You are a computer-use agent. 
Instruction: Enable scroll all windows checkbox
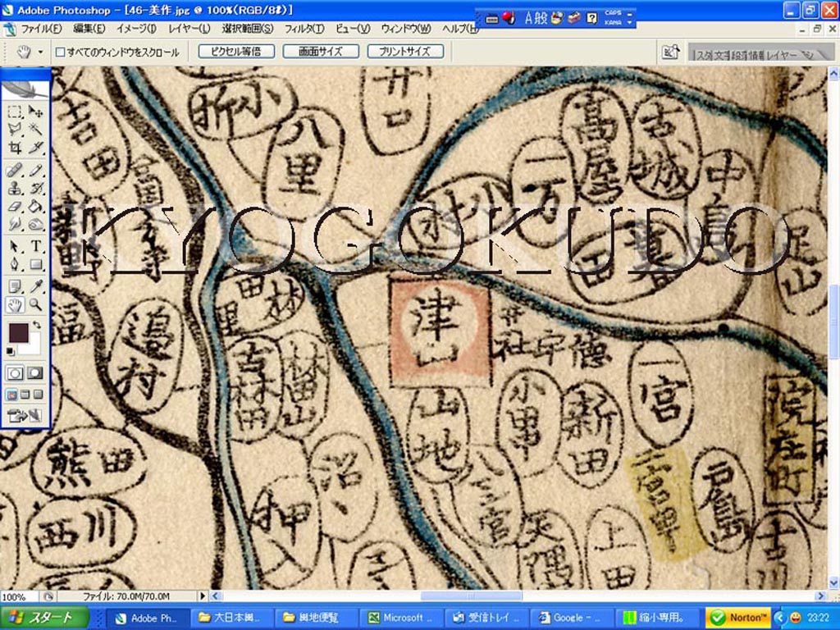[x=61, y=52]
